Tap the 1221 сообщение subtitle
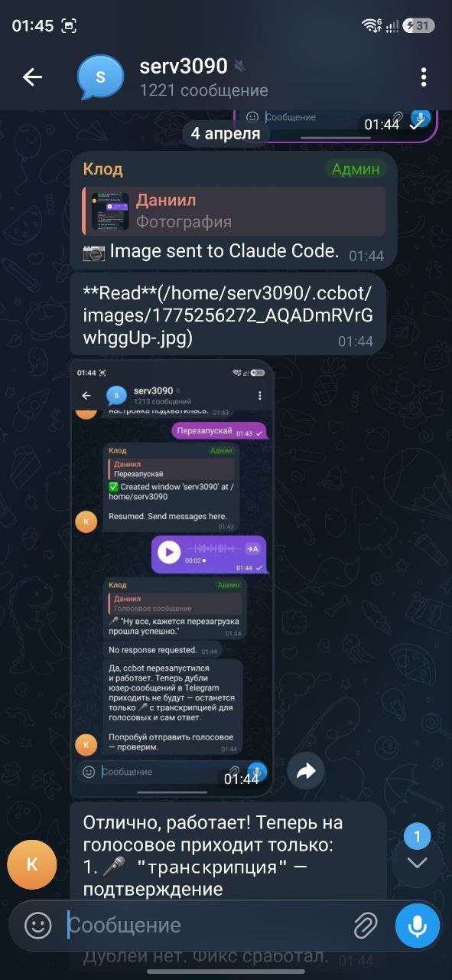This screenshot has width=452, height=980. pyautogui.click(x=203, y=90)
